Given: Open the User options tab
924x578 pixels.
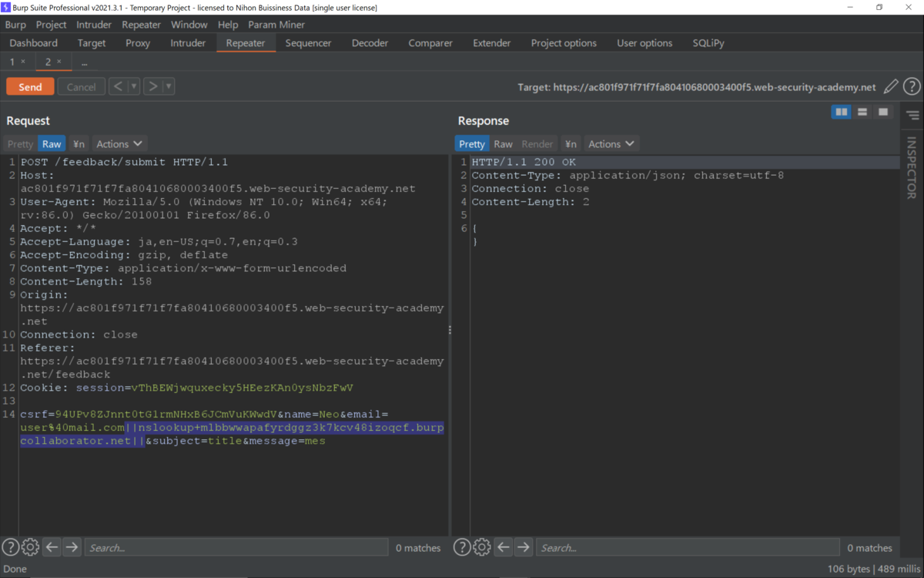Looking at the screenshot, I should pos(644,43).
